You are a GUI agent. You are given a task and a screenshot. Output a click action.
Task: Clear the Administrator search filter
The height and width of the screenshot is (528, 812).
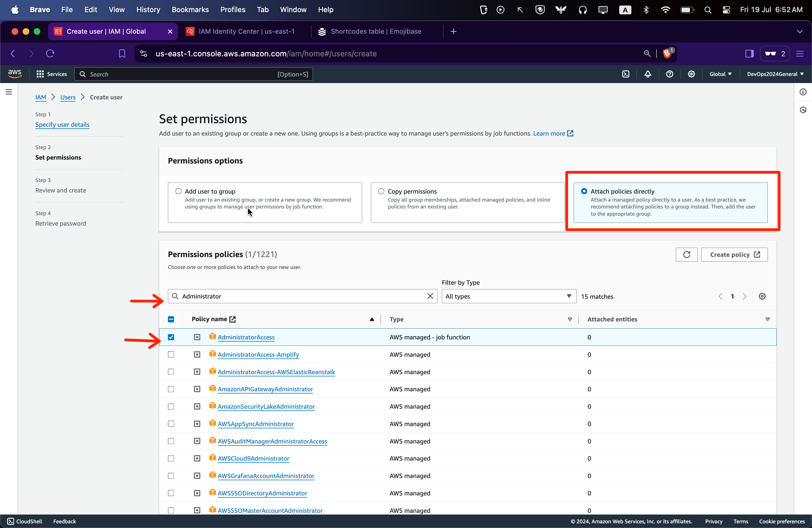click(430, 296)
